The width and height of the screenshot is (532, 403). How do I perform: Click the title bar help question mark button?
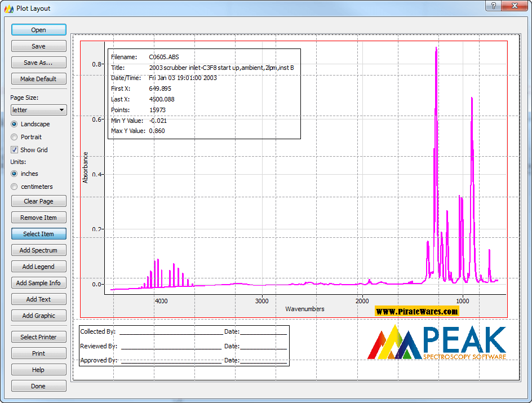(x=494, y=6)
